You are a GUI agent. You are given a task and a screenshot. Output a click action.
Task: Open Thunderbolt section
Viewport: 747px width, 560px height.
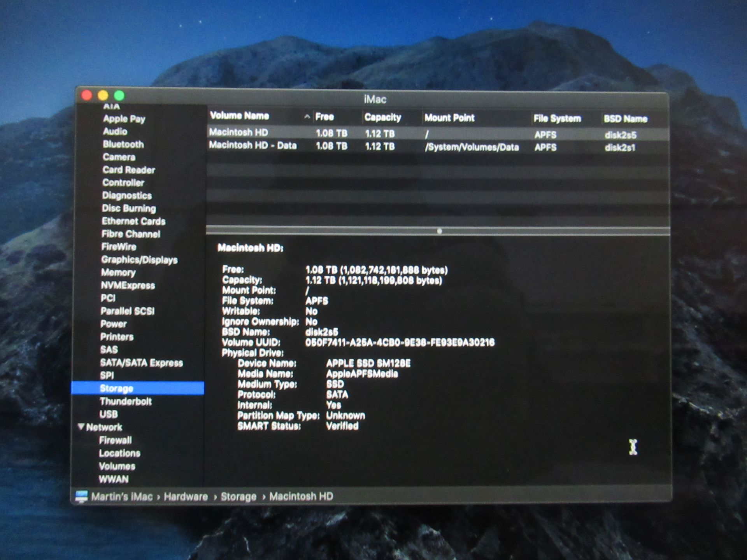pos(126,401)
